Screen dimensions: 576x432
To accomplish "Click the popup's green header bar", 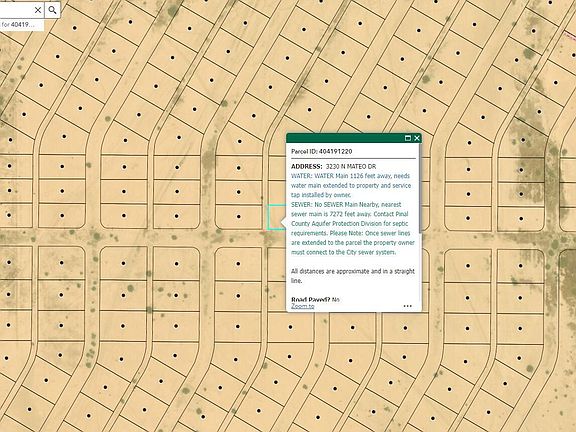I will tap(345, 138).
